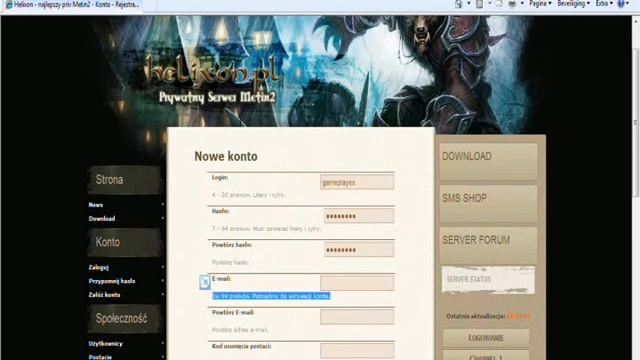Screen dimensions: 640x360
Task: Focus the Hasło password field
Action: [x=359, y=216]
